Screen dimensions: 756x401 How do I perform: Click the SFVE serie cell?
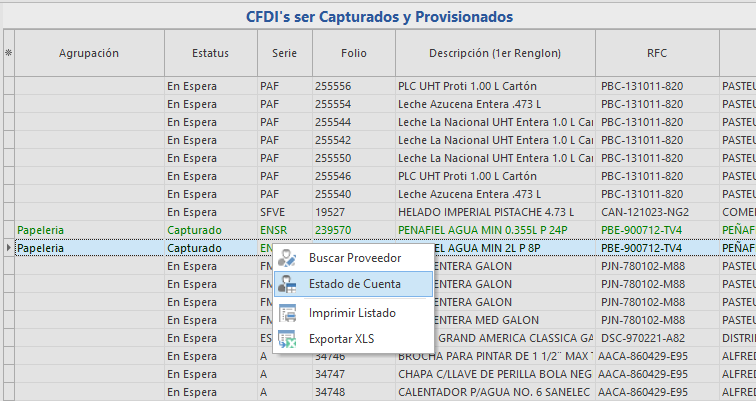tap(284, 212)
